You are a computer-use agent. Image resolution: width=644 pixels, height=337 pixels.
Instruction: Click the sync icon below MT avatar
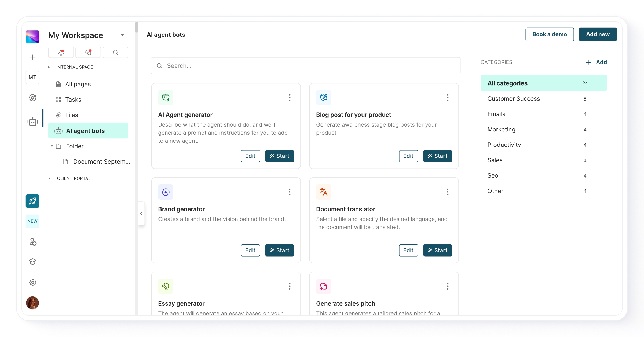[x=32, y=98]
